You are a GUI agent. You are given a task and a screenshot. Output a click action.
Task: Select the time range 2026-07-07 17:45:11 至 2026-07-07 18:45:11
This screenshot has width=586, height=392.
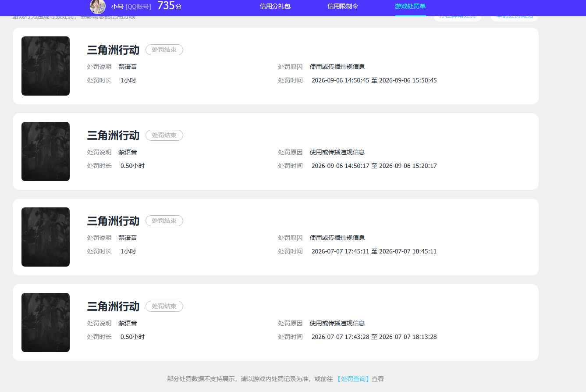tap(374, 252)
